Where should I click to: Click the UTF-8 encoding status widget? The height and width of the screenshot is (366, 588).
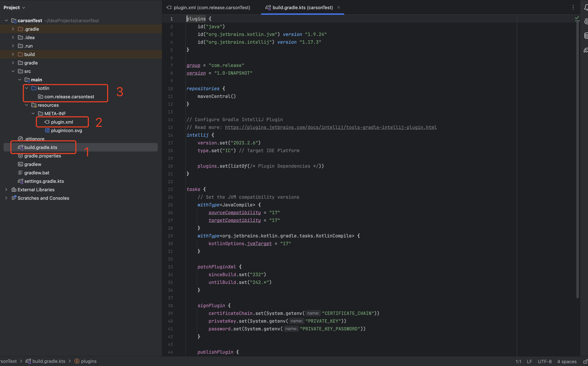[544, 361]
